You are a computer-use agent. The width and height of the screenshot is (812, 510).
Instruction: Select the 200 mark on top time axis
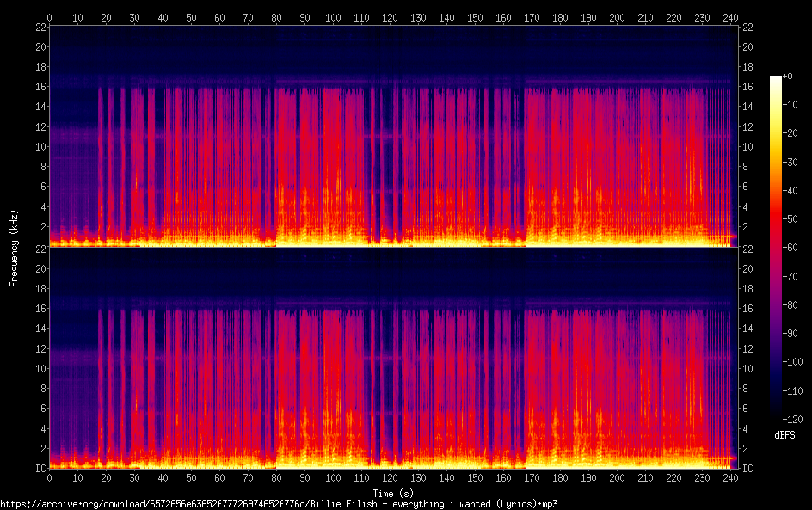coord(617,17)
